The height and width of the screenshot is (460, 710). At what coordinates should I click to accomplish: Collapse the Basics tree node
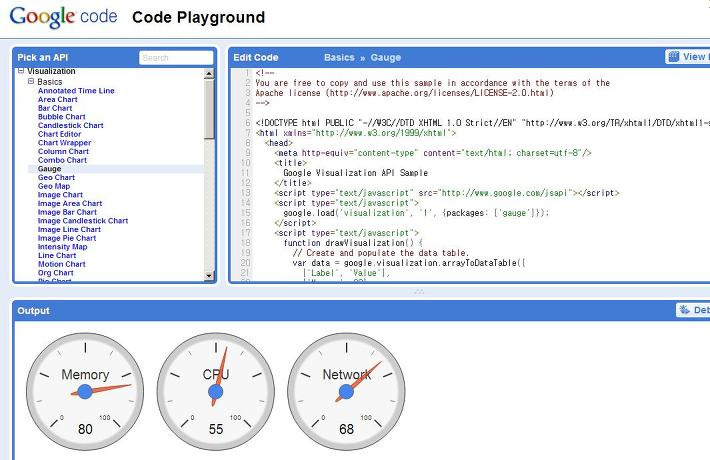point(31,81)
